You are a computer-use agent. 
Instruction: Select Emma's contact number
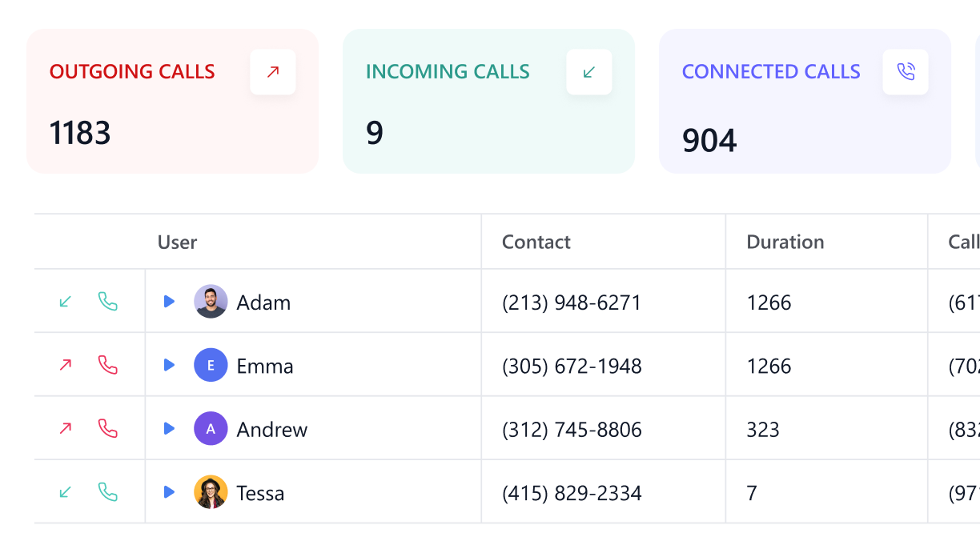point(570,365)
